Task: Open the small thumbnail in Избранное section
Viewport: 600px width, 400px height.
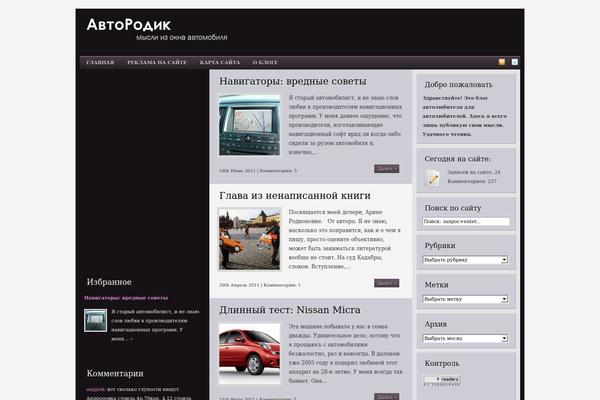Action: (x=95, y=320)
